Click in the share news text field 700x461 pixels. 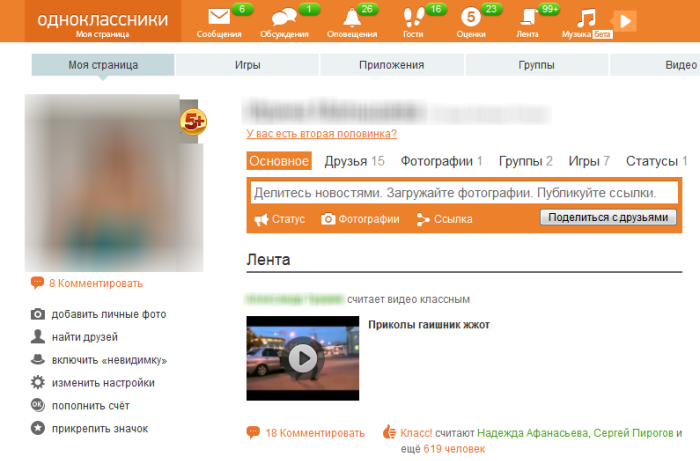pos(462,191)
